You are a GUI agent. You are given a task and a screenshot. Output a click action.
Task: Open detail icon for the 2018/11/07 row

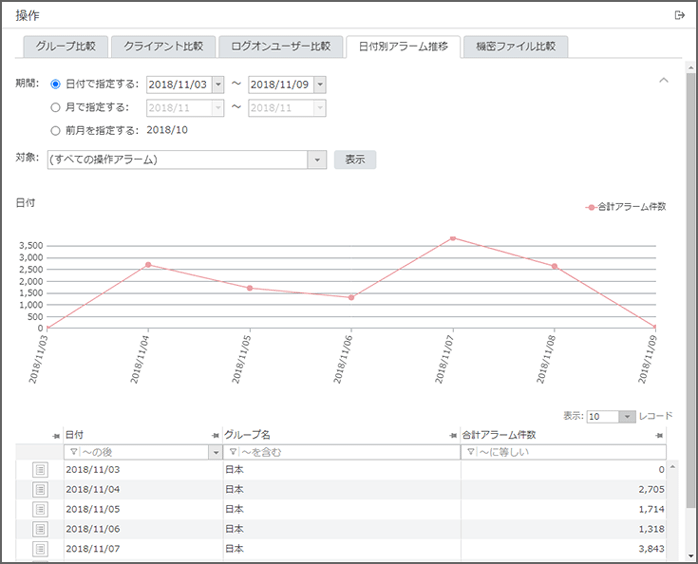40,549
